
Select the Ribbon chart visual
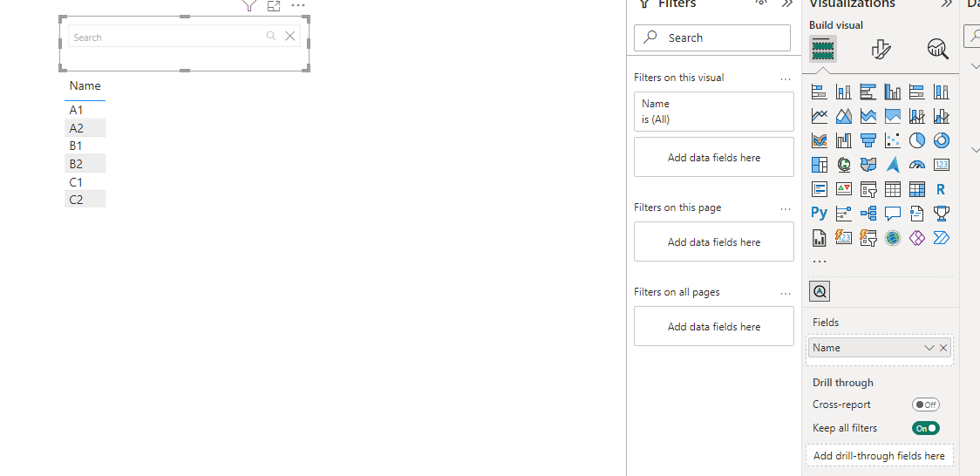pos(820,140)
